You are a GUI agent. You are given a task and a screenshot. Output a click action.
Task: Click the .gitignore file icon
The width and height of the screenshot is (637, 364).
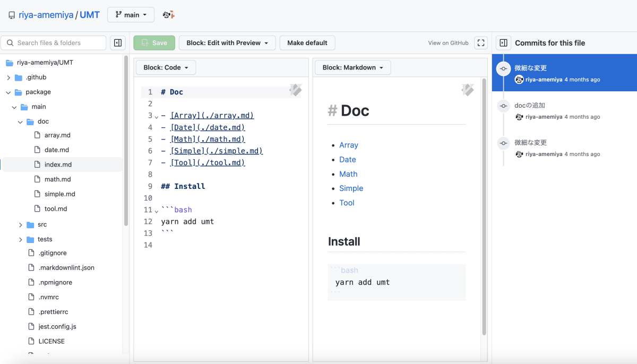[x=31, y=253]
